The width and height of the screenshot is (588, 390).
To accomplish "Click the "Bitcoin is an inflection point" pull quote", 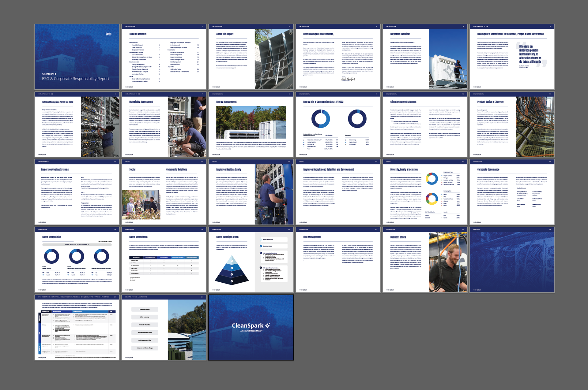I will pos(530,54).
